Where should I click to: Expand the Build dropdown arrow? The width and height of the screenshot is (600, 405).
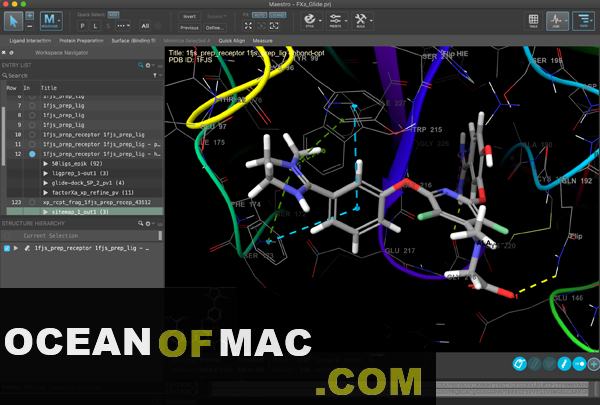pyautogui.click(x=371, y=20)
